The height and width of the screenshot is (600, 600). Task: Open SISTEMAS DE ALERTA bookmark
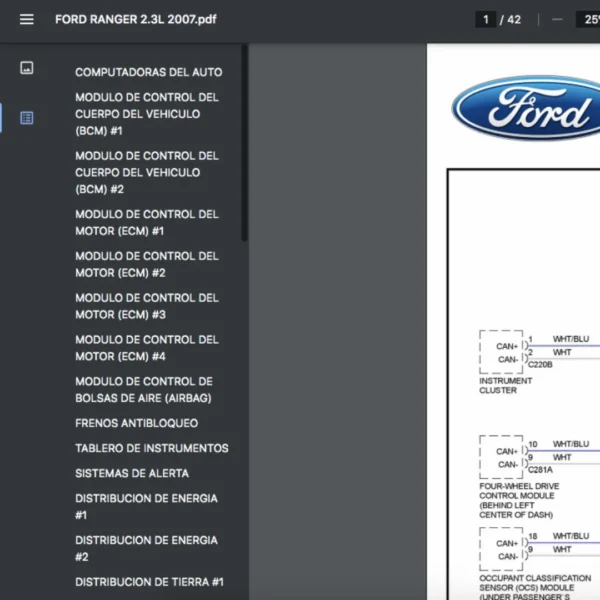[x=132, y=473]
